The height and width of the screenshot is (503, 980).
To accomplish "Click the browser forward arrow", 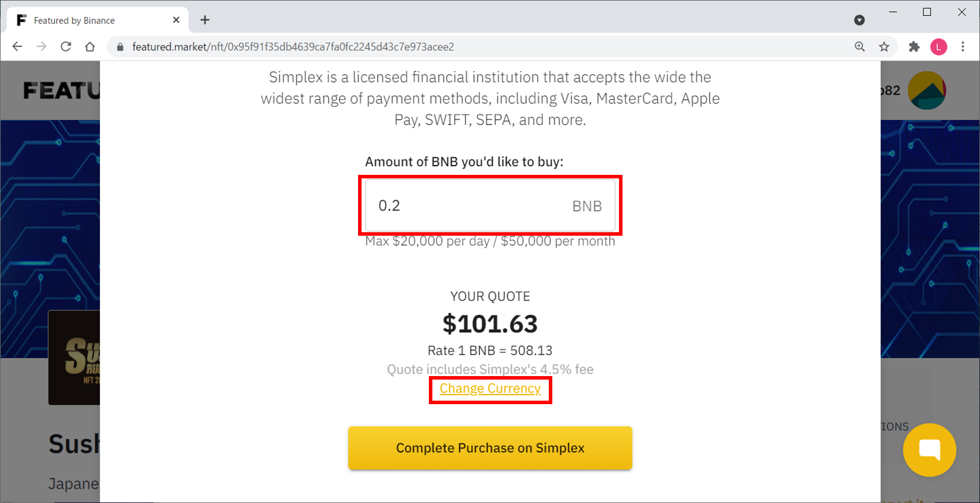I will pyautogui.click(x=42, y=47).
